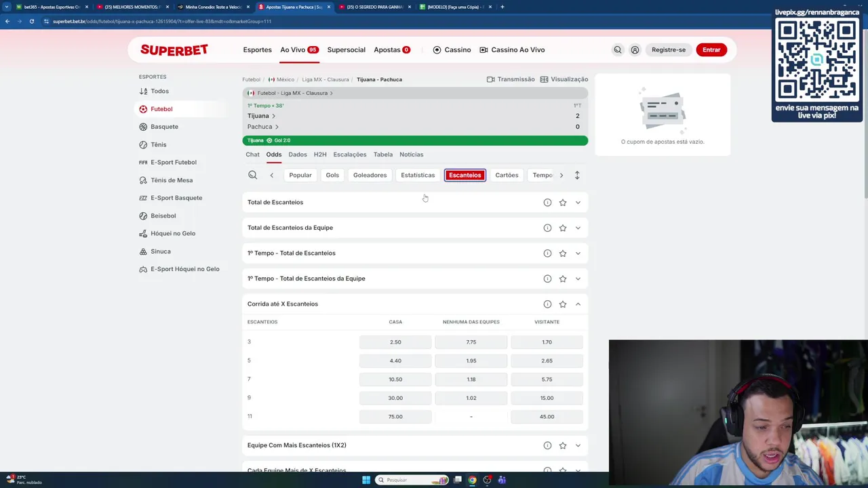Open the Visualização field view

(564, 79)
